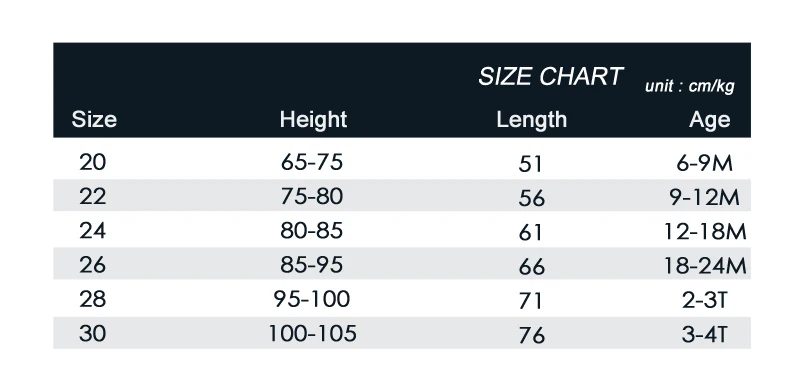Select size 24 cell
This screenshot has width=800, height=383.
[x=93, y=231]
